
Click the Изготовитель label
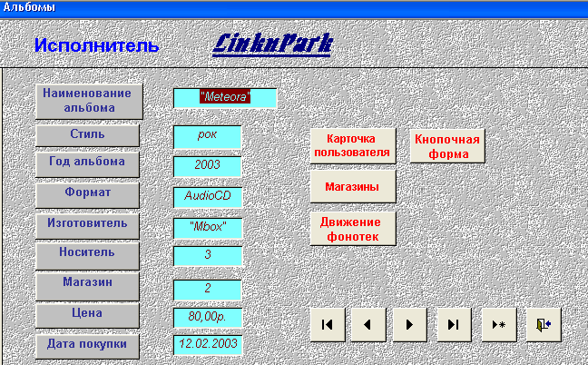tap(87, 226)
